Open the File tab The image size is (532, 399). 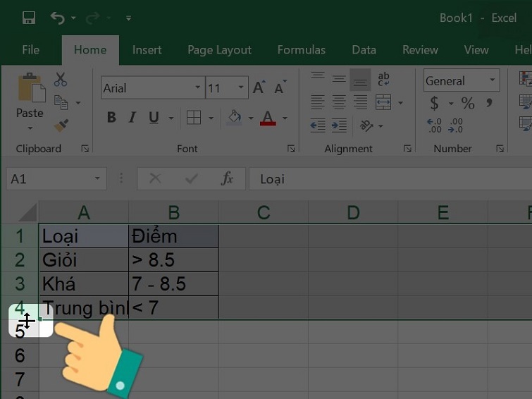point(30,50)
